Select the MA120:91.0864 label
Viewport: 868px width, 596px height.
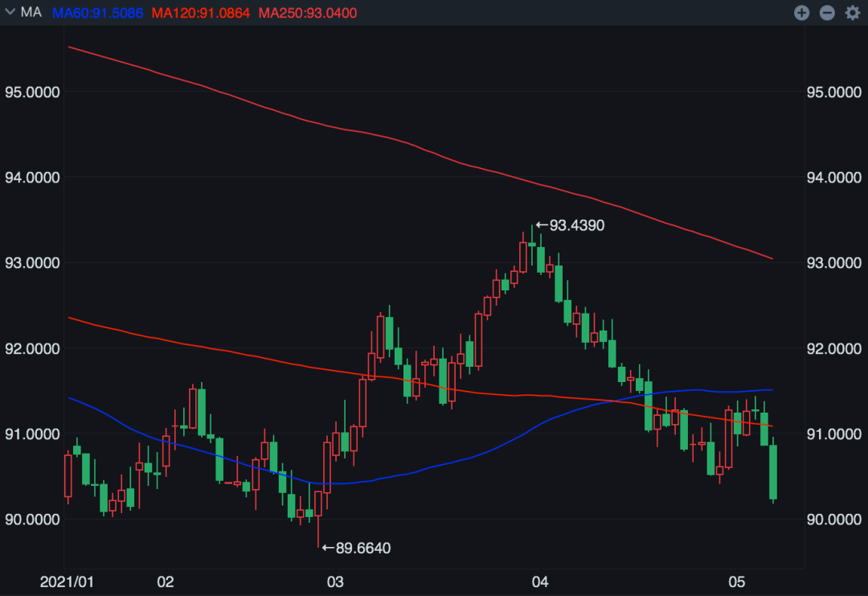tap(201, 13)
